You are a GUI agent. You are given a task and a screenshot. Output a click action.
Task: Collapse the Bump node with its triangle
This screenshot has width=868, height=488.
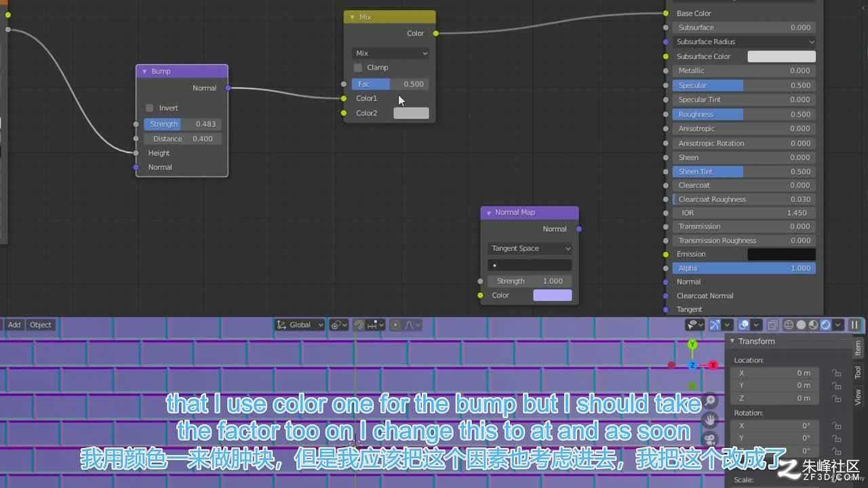(x=144, y=71)
